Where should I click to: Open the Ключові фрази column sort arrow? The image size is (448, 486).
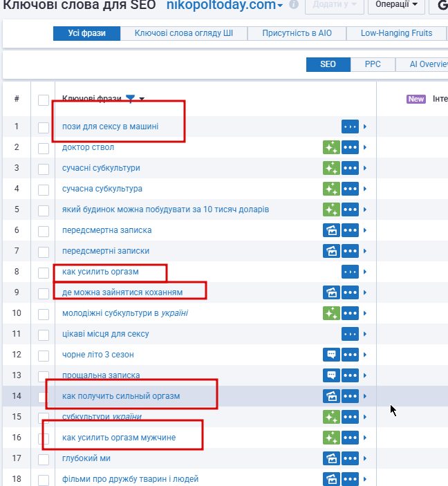click(x=142, y=99)
